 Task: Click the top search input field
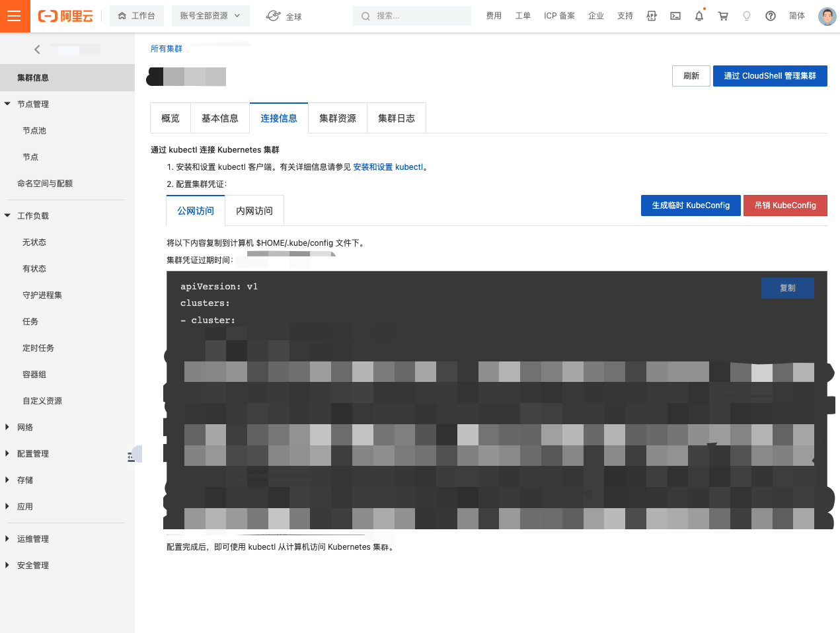pyautogui.click(x=416, y=16)
